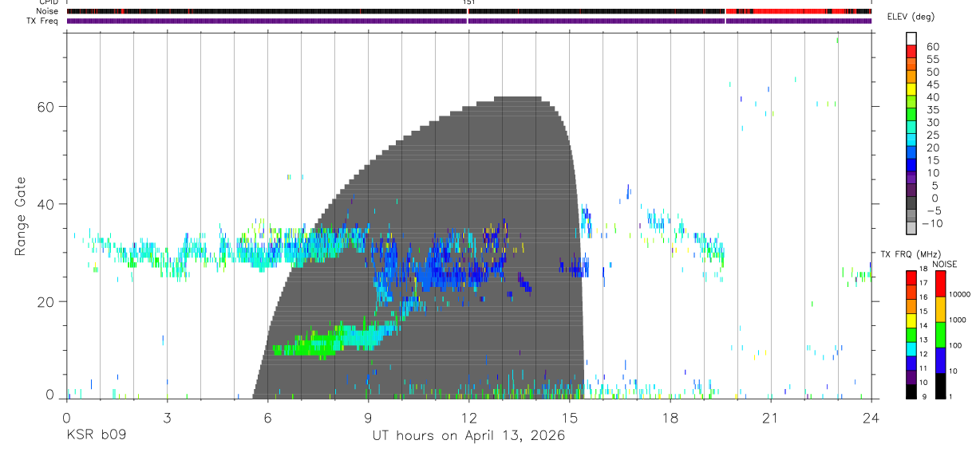
Task: Click the NOISE legend title
Action: point(944,264)
